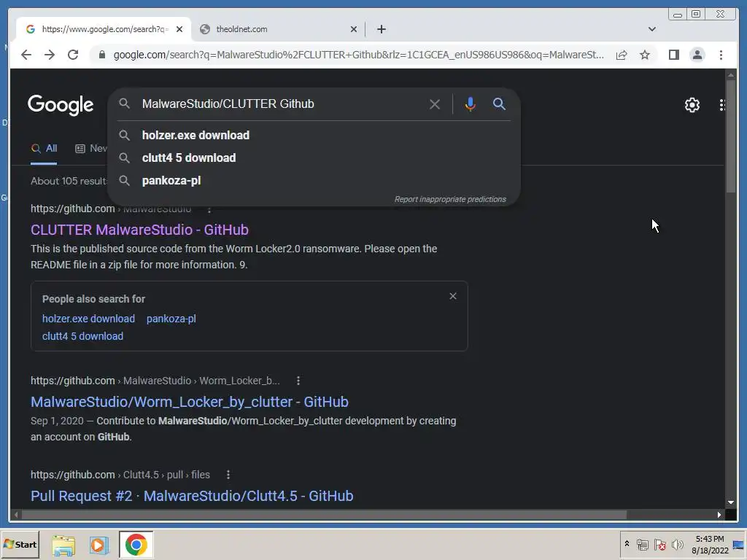View site info via the padlock icon
Screen dimensions: 747x560
[101, 55]
